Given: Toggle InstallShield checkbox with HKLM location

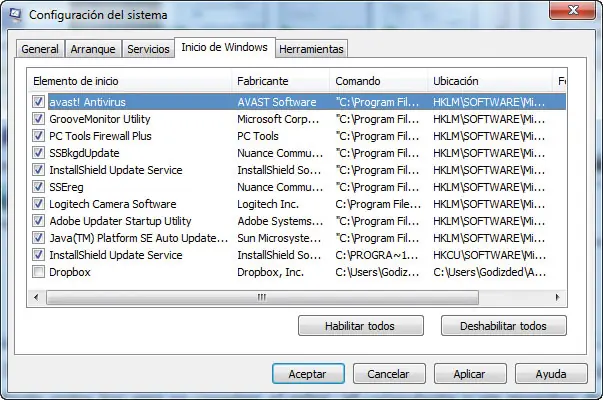Looking at the screenshot, I should (x=38, y=170).
